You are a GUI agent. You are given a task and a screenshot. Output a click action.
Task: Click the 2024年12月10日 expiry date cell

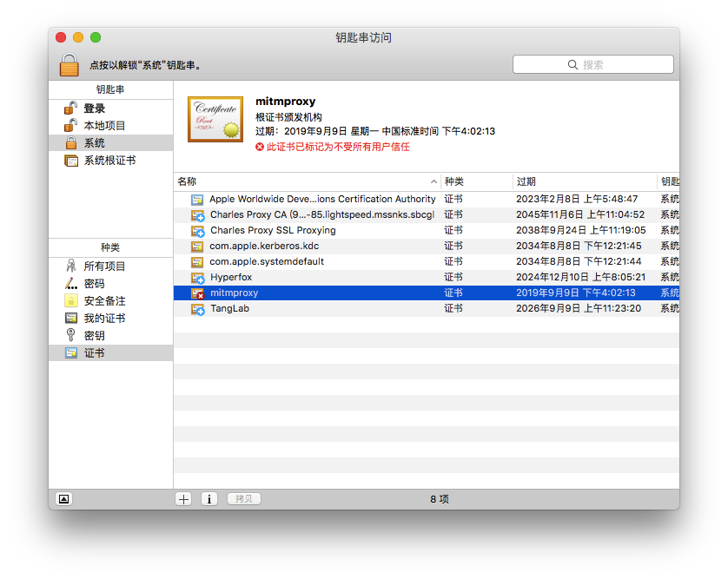click(581, 278)
